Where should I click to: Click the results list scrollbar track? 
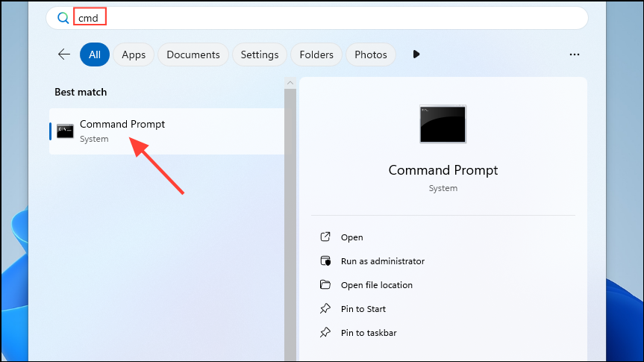click(x=290, y=225)
